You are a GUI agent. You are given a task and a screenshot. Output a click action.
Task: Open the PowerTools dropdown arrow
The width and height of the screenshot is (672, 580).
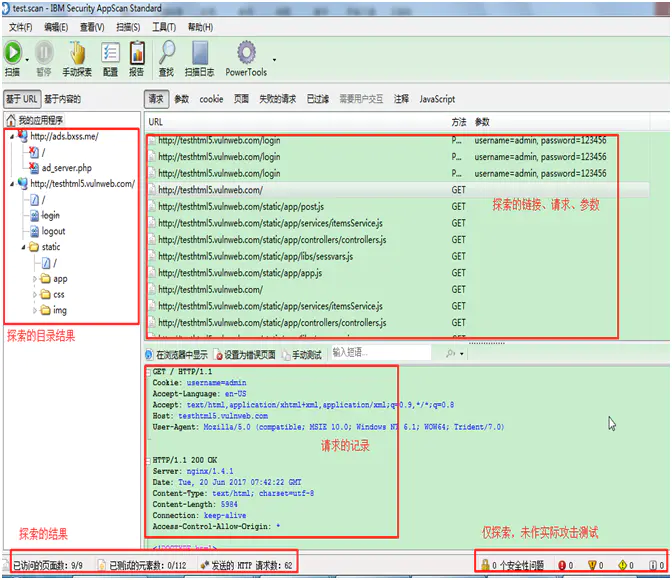(274, 60)
